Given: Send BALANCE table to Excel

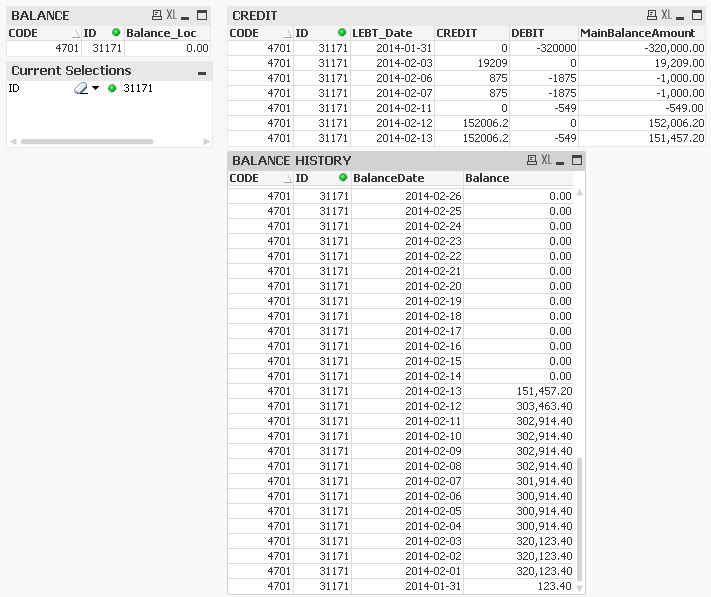Looking at the screenshot, I should coord(171,15).
